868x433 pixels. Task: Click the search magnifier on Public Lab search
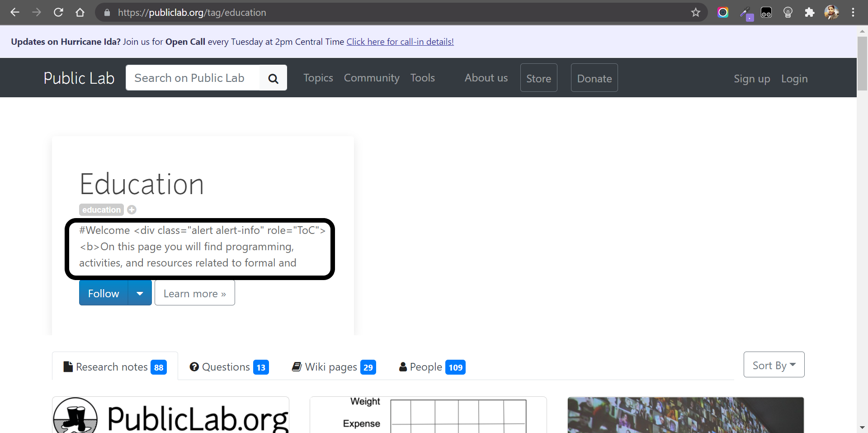[x=273, y=78]
